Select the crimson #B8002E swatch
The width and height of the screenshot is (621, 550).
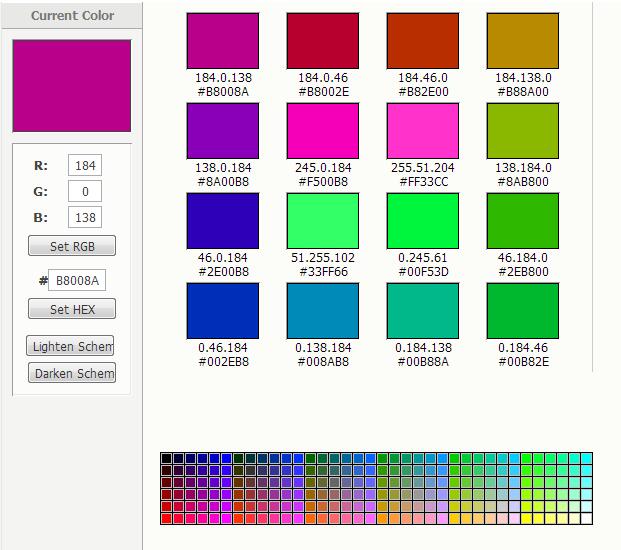(x=322, y=41)
